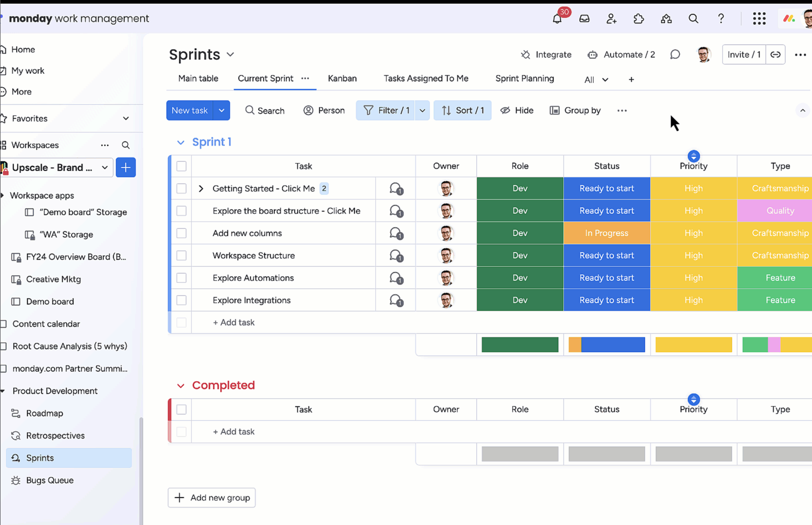Image resolution: width=812 pixels, height=525 pixels.
Task: Open the apps marketplace puzzle icon
Action: coord(639,18)
